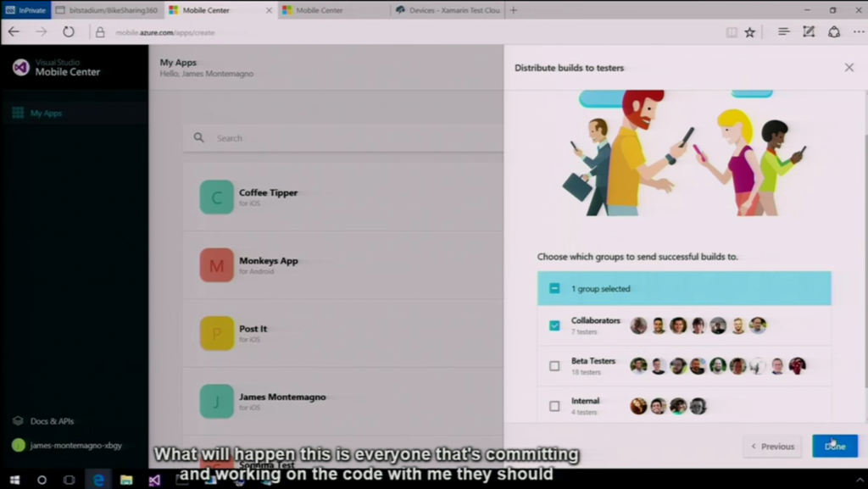The width and height of the screenshot is (868, 489).
Task: Click the Done button
Action: coord(835,446)
